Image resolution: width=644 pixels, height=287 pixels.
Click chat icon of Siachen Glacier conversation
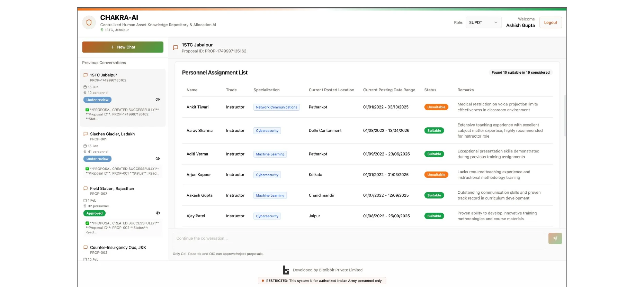(x=86, y=134)
